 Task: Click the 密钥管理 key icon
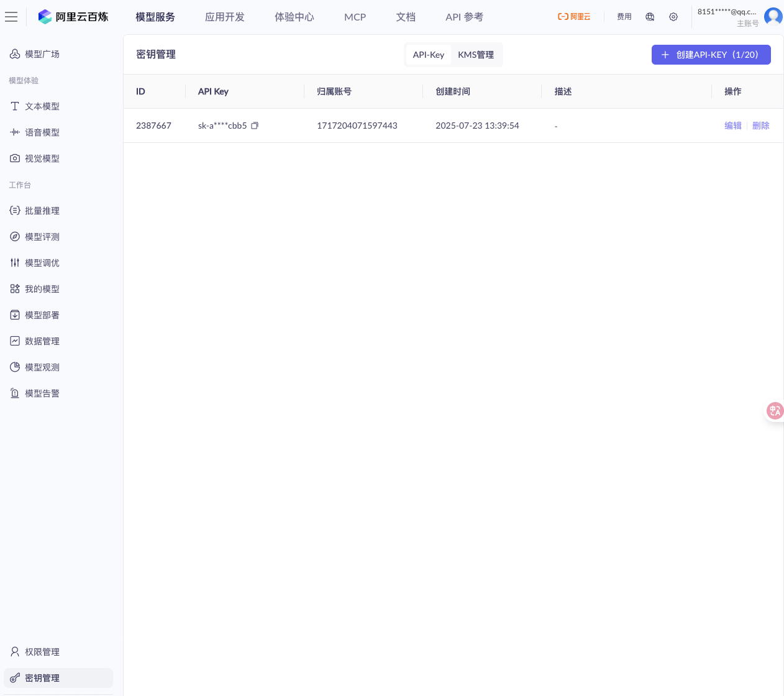14,678
